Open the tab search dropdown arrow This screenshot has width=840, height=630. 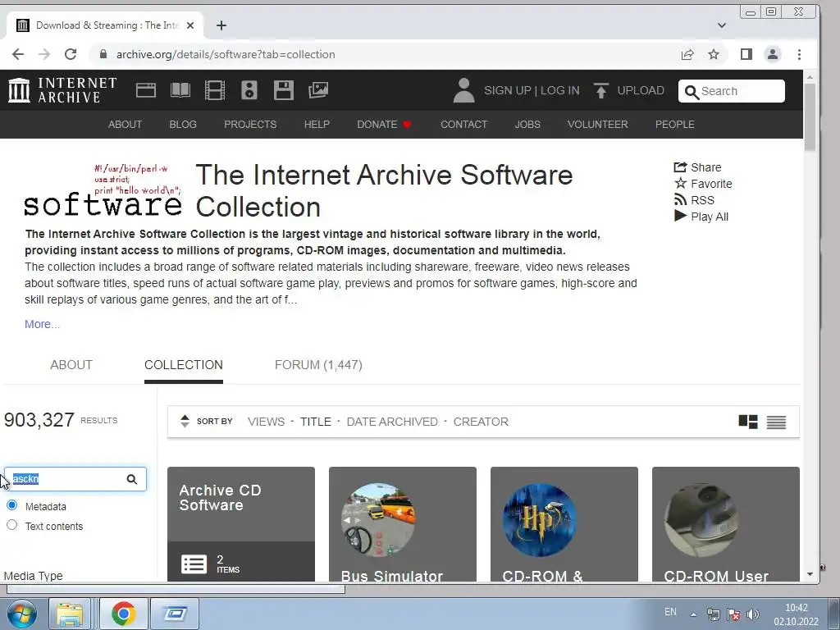tap(722, 25)
